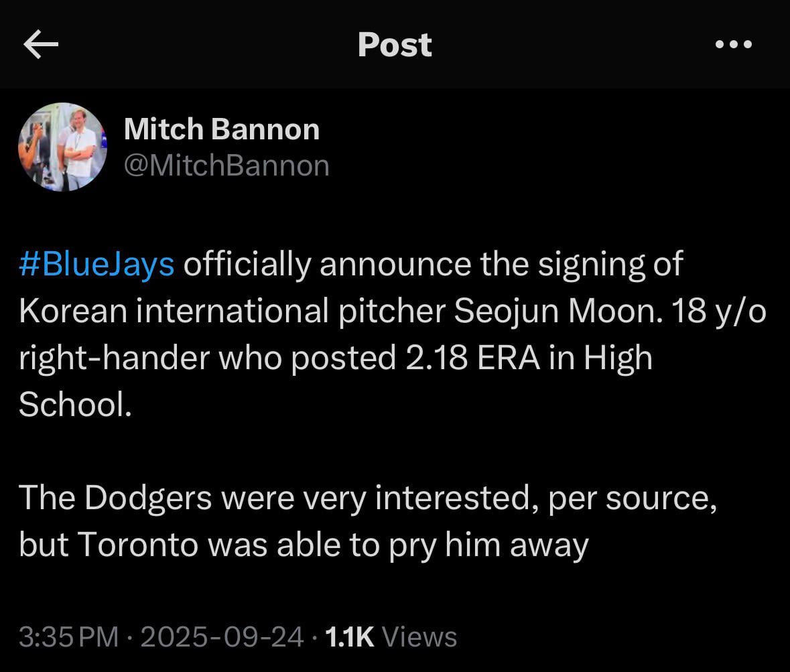The image size is (790, 672).
Task: Click the line mentioning the Dodgers
Action: (367, 497)
